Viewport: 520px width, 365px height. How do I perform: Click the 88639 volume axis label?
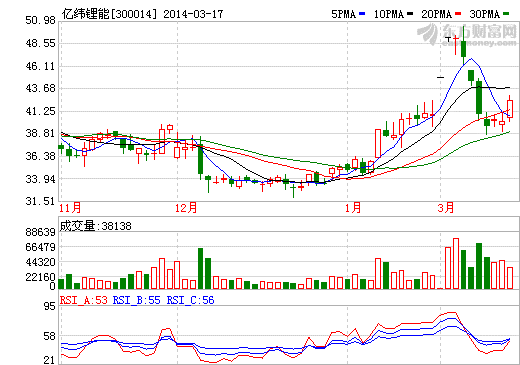click(x=41, y=232)
